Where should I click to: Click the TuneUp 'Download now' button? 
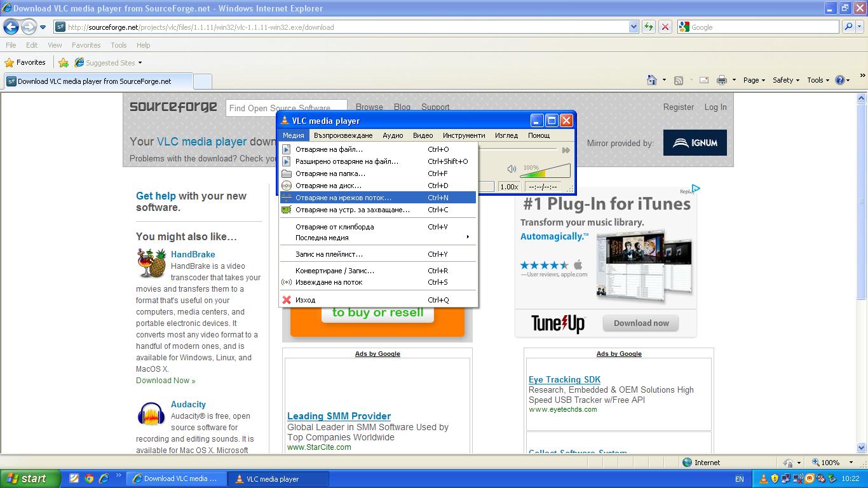point(641,323)
